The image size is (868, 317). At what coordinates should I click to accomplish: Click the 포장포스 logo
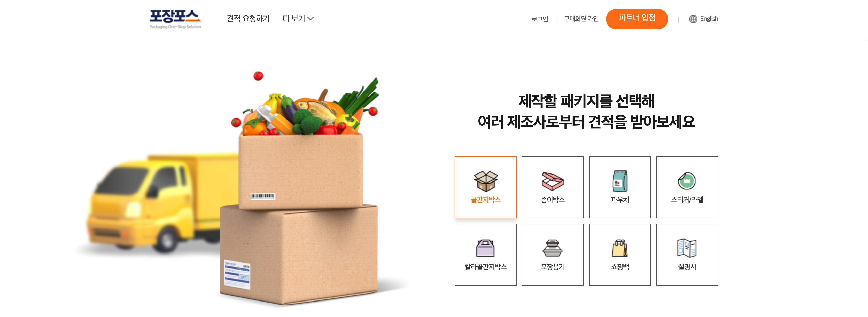tap(175, 19)
